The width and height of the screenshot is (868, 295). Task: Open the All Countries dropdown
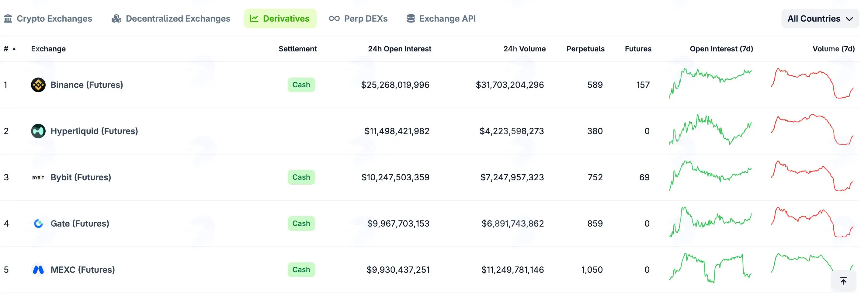[820, 19]
